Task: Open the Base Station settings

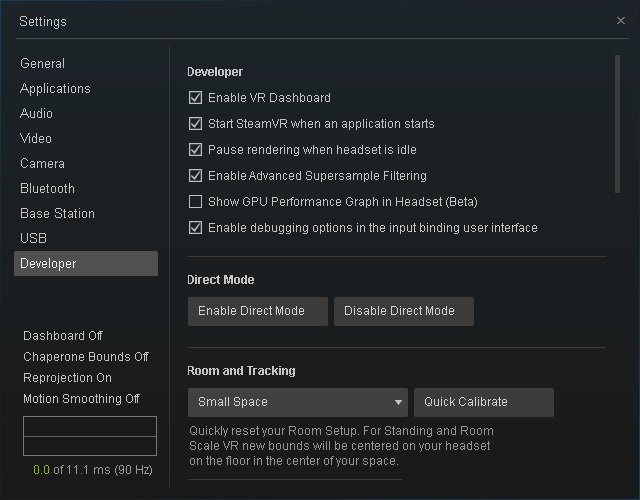Action: tap(57, 213)
